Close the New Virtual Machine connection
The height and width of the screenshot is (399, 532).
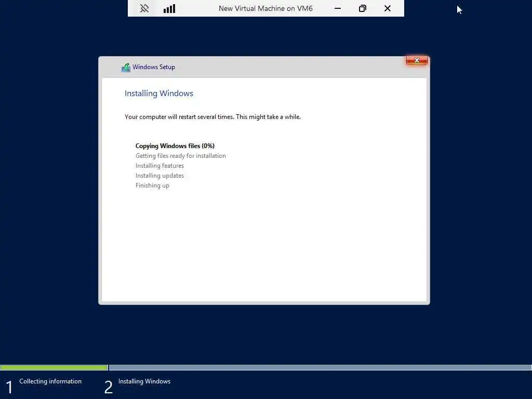[x=388, y=8]
